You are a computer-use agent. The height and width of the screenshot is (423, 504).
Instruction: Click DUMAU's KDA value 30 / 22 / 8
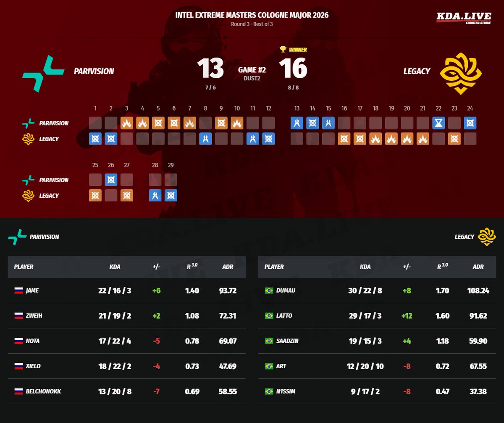click(365, 291)
